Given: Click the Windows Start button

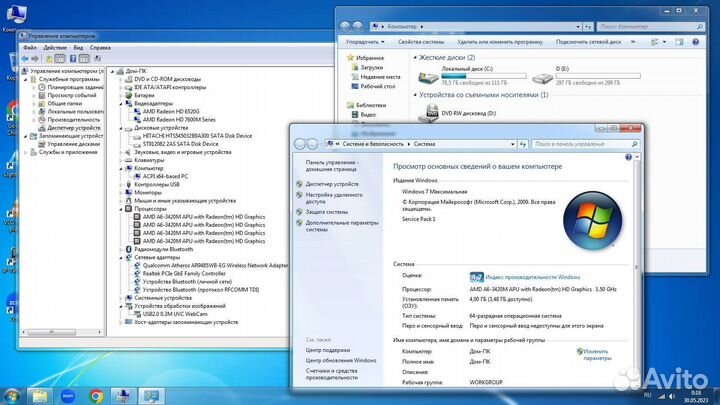Looking at the screenshot, I should click(x=11, y=396).
